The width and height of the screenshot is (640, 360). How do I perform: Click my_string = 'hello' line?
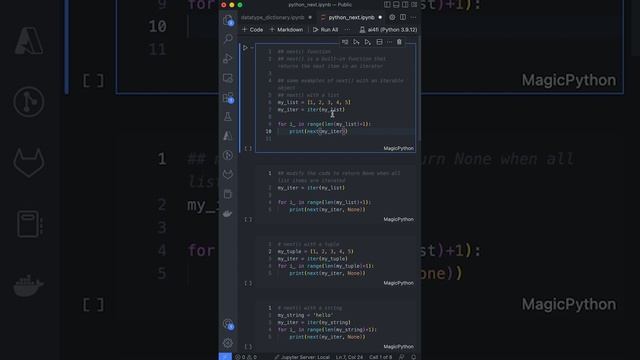point(305,315)
